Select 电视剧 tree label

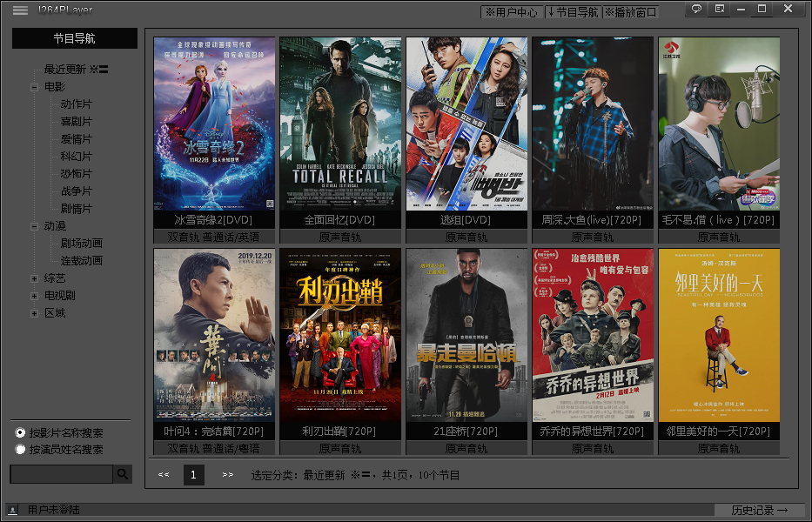59,296
